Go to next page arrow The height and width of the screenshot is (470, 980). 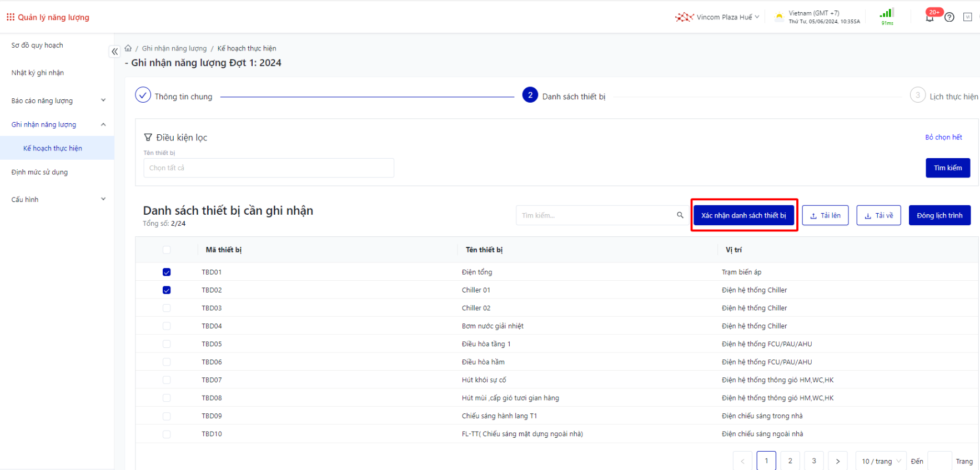[x=837, y=461]
